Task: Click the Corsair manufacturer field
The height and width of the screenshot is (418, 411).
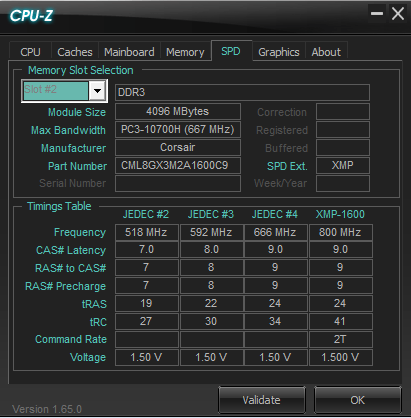Action: tap(178, 147)
